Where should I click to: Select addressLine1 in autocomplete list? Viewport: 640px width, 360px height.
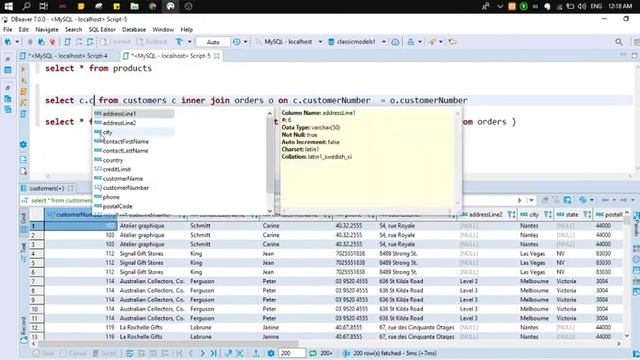coord(134,113)
